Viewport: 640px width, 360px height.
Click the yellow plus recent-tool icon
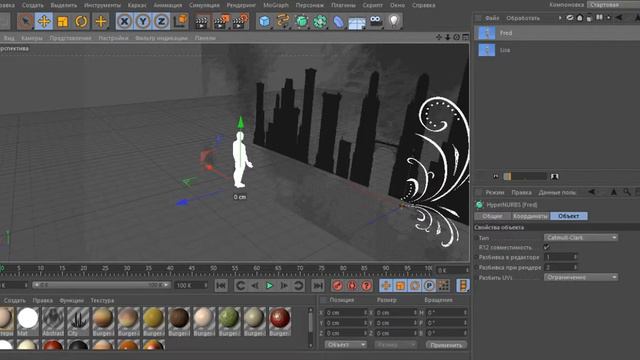(100, 21)
